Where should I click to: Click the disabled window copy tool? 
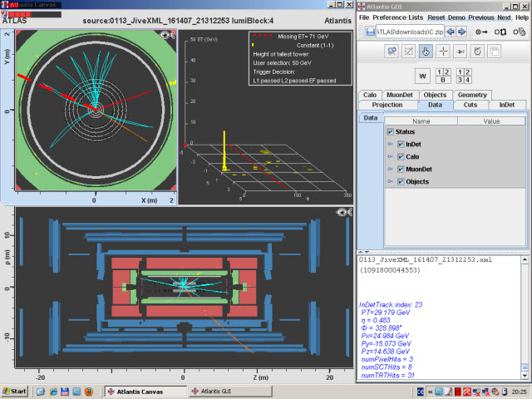click(x=495, y=52)
